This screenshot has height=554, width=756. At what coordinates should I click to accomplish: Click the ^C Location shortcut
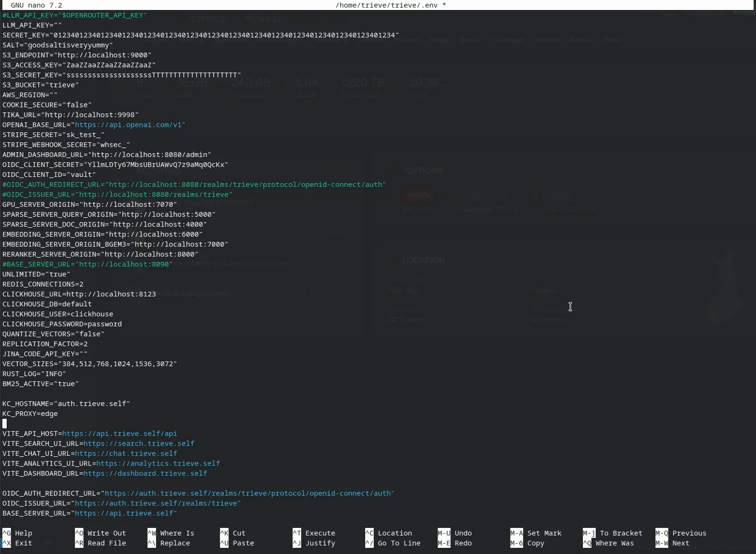pyautogui.click(x=389, y=533)
